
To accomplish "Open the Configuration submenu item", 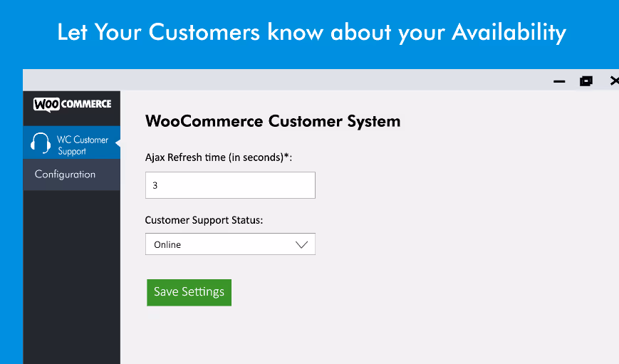I will point(71,175).
